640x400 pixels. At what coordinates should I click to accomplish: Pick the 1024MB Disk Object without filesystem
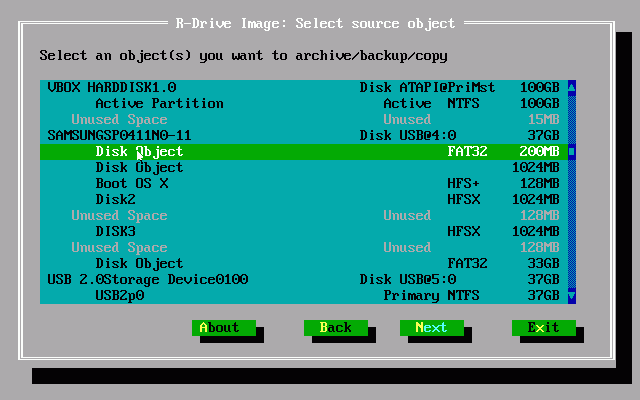(139, 168)
